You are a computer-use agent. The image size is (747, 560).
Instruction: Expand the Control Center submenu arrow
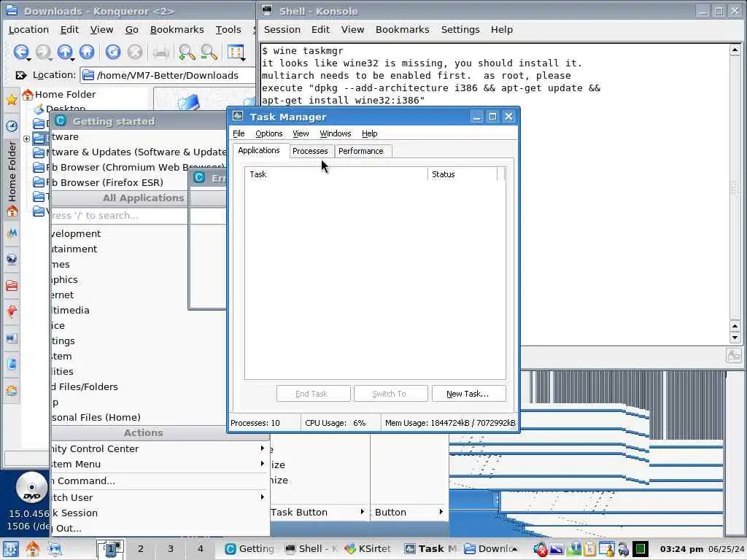point(262,448)
